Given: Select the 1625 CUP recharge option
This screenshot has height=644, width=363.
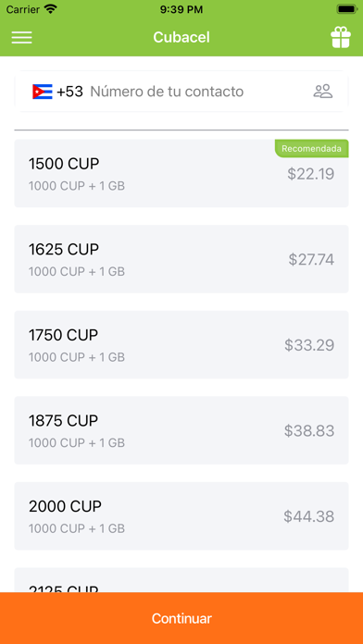Looking at the screenshot, I should coord(181,259).
